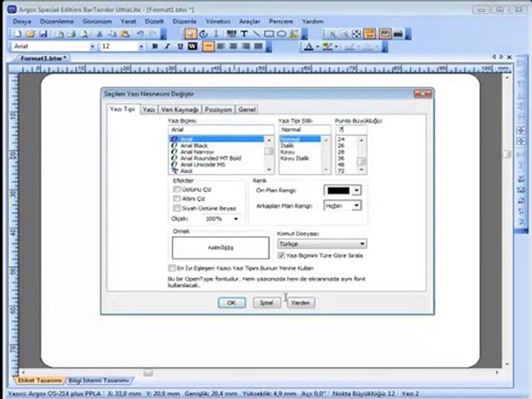The image size is (532, 399).
Task: Choose Koyu İtalik in style list
Action: point(294,158)
